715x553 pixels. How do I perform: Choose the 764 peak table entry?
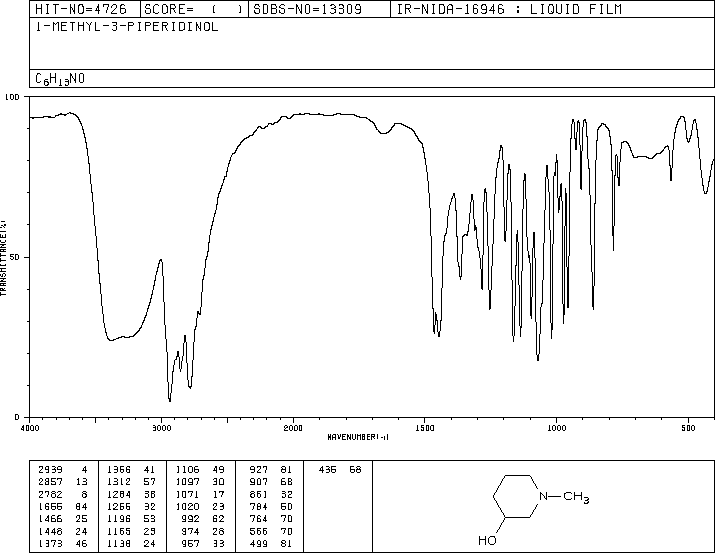pyautogui.click(x=259, y=519)
